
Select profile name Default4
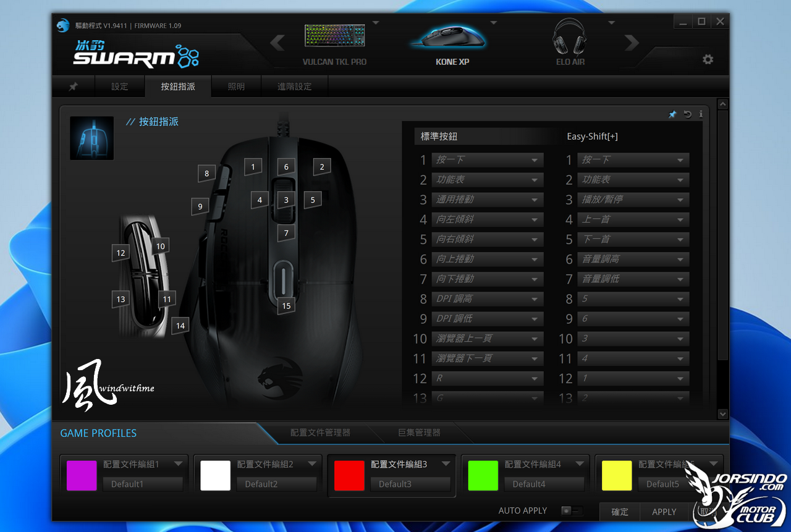(544, 484)
